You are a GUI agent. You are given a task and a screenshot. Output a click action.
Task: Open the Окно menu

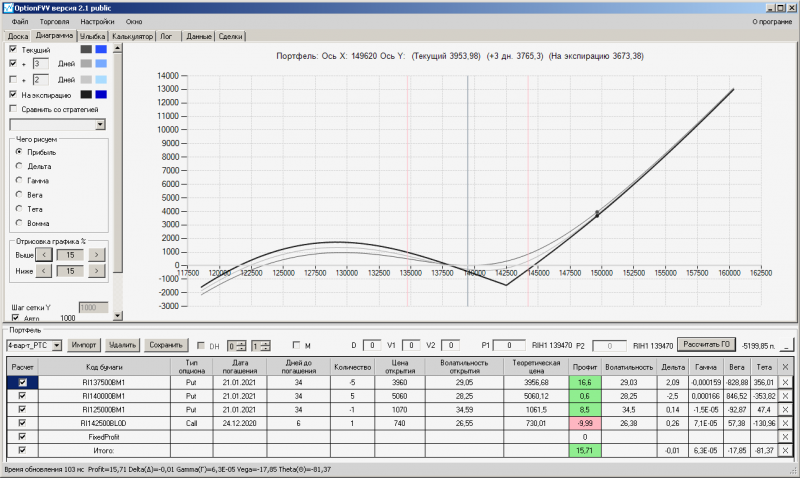(134, 21)
